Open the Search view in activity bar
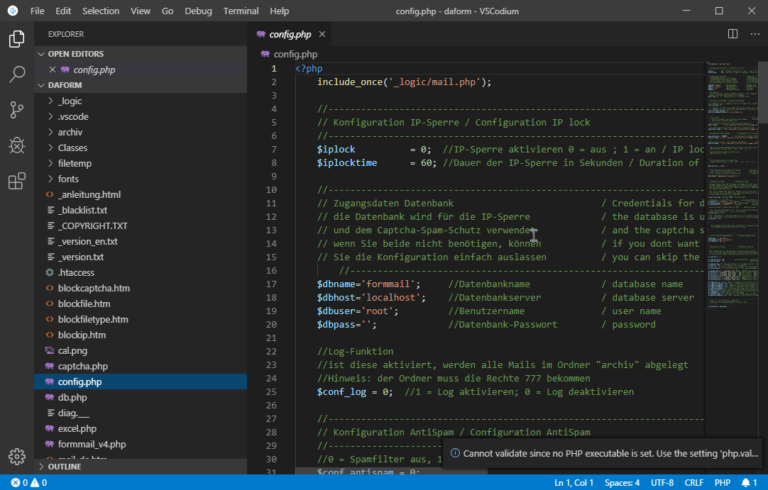Viewport: 768px width, 490px height. point(17,74)
